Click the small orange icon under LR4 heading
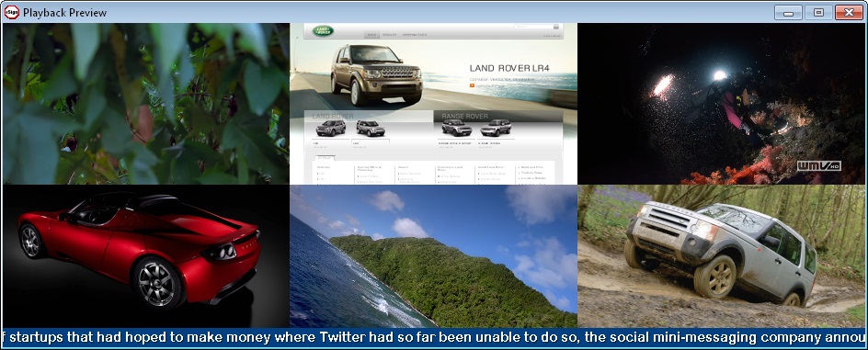This screenshot has width=868, height=350. (x=472, y=85)
